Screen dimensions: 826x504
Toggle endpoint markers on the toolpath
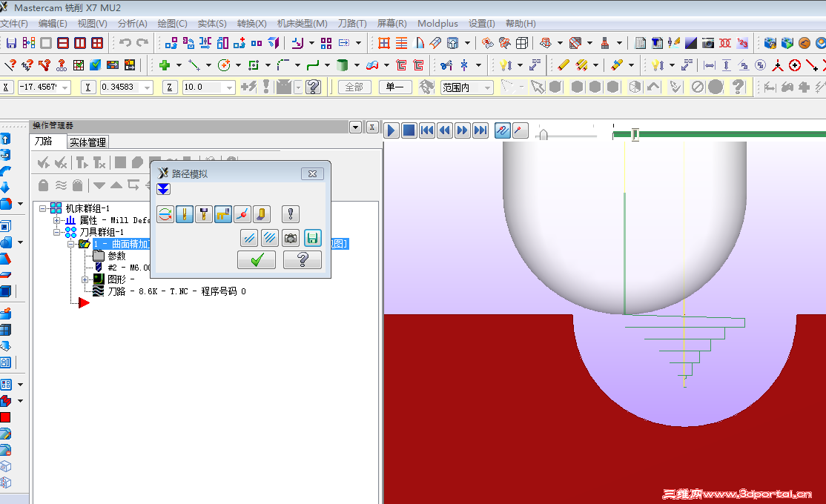(242, 213)
